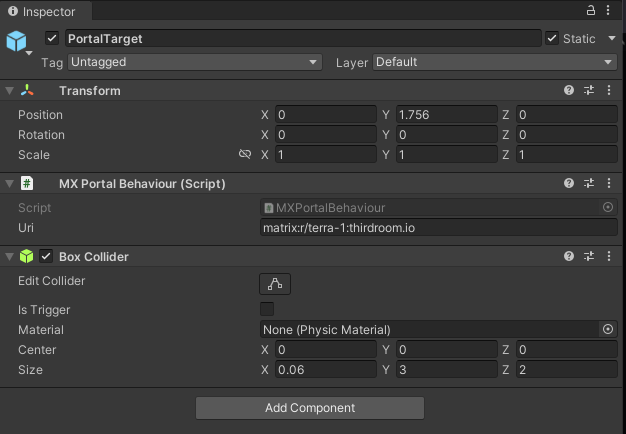Click the Uri text field
Image resolution: width=626 pixels, height=434 pixels.
point(438,227)
